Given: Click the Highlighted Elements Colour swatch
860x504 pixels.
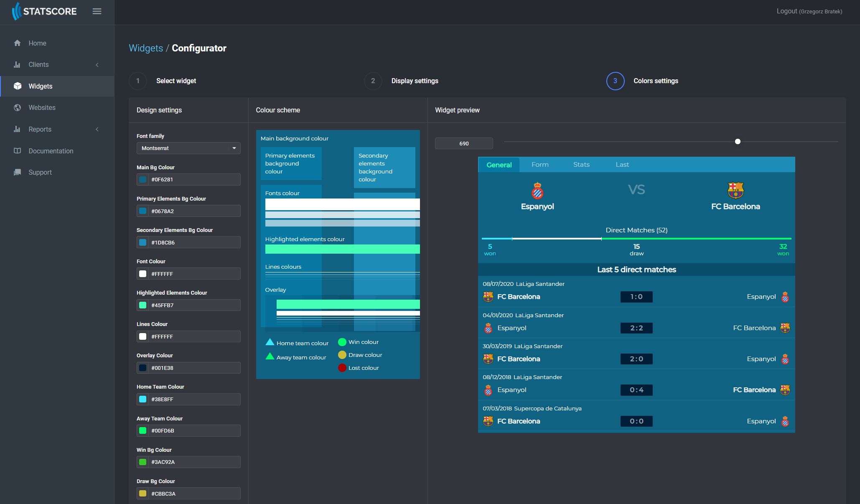Looking at the screenshot, I should [143, 305].
